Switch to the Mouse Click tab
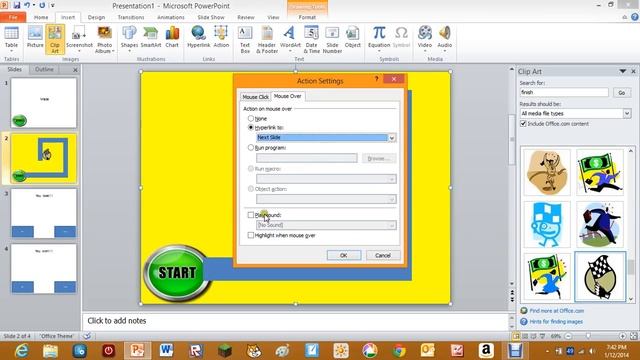This screenshot has width=640, height=360. (x=255, y=97)
